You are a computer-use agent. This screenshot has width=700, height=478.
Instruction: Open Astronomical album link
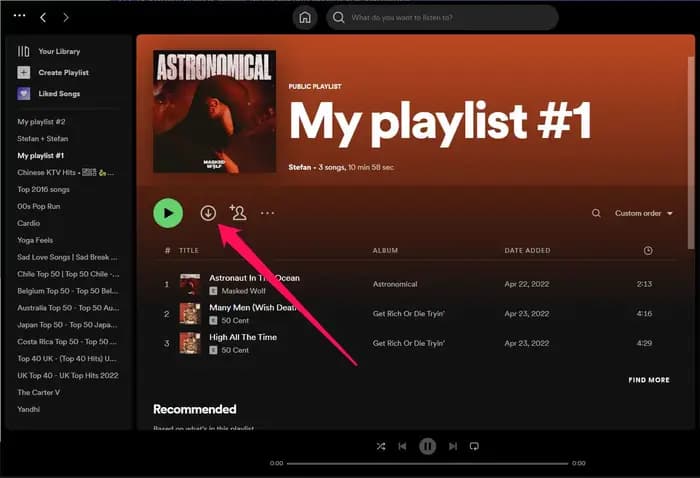pyautogui.click(x=395, y=284)
